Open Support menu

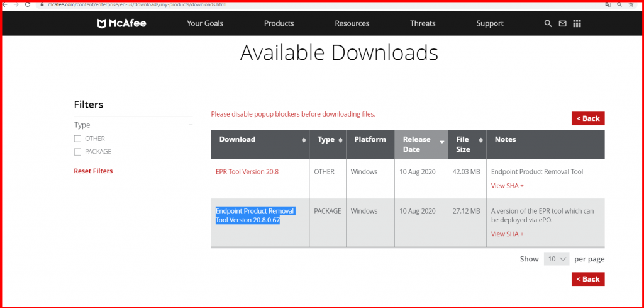(x=489, y=23)
